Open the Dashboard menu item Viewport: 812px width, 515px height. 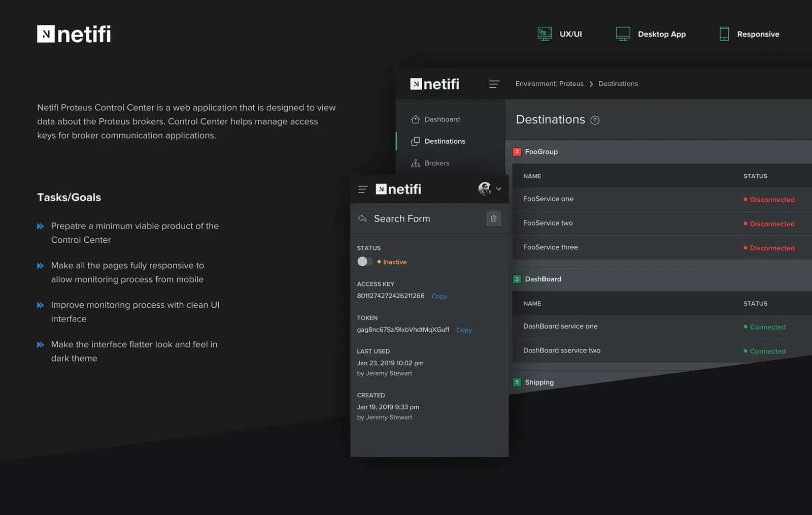pos(442,119)
